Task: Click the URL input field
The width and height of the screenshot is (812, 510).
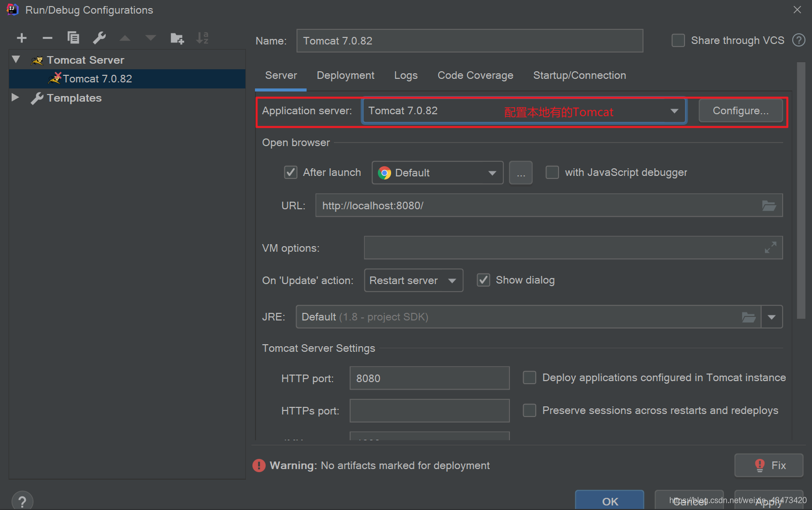Action: [549, 206]
